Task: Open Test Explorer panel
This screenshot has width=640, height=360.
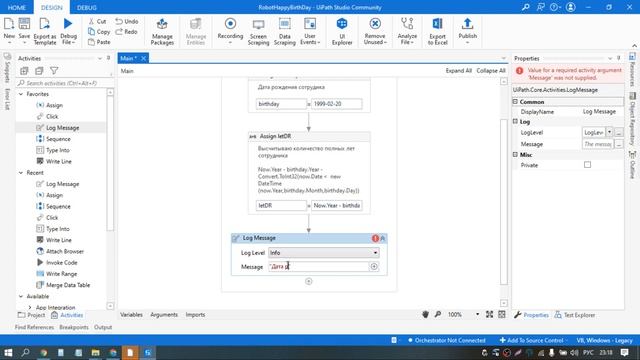Action: 575,315
